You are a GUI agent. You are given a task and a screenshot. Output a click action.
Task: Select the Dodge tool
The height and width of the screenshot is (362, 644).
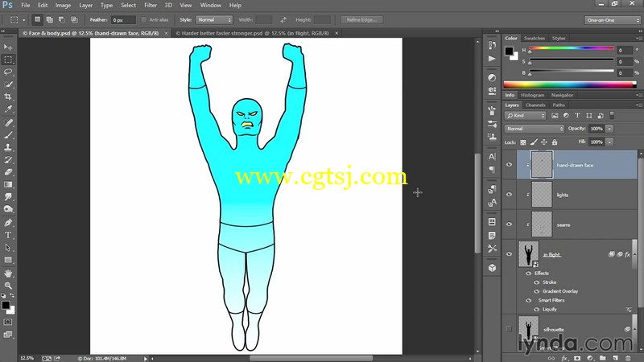click(8, 209)
